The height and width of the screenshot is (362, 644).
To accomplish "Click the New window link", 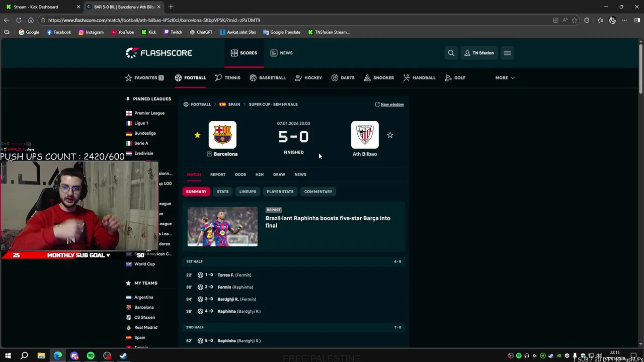I will pyautogui.click(x=389, y=105).
